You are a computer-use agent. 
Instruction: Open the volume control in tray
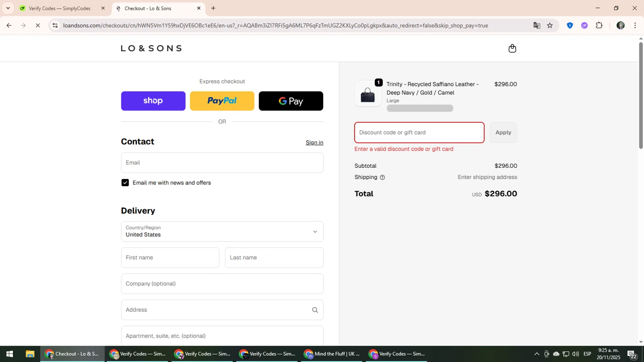coord(575,354)
